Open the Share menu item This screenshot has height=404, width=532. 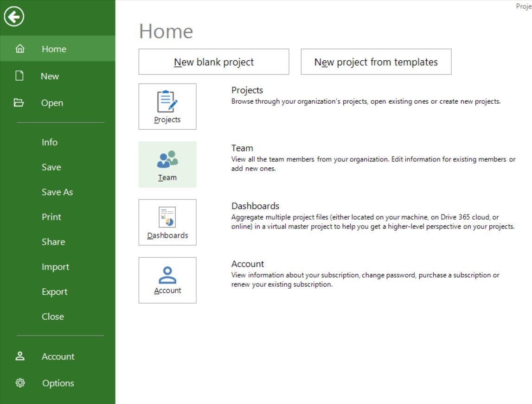click(x=53, y=241)
